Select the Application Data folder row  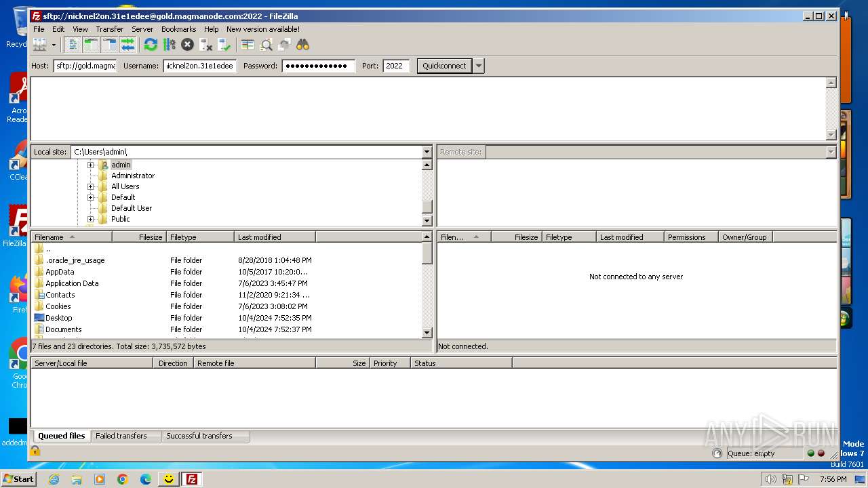[x=226, y=283]
